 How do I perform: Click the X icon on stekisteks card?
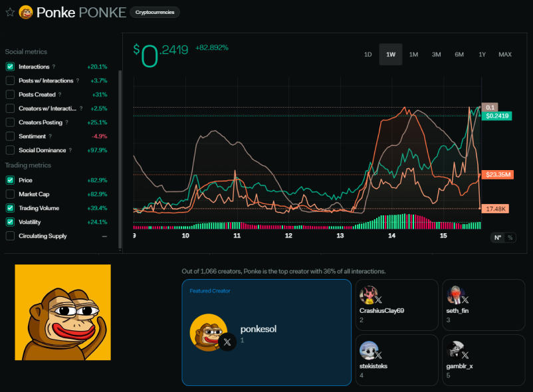[378, 355]
